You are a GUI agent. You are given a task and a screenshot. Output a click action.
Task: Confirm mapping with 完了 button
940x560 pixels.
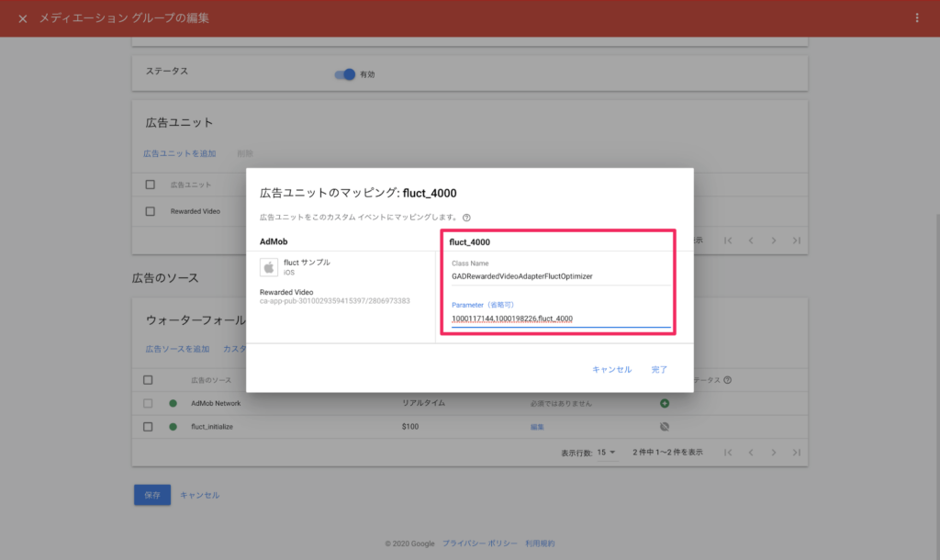[659, 369]
